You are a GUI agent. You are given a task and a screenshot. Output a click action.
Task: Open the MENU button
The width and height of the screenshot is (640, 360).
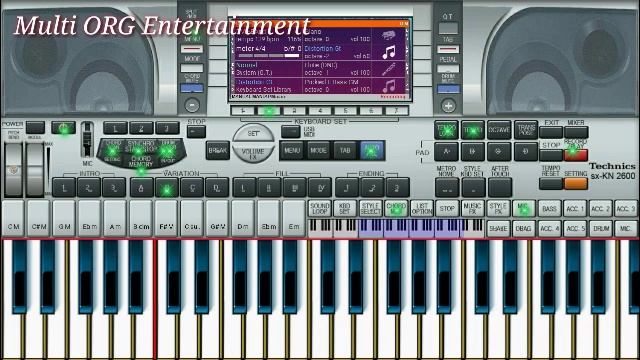coord(292,151)
